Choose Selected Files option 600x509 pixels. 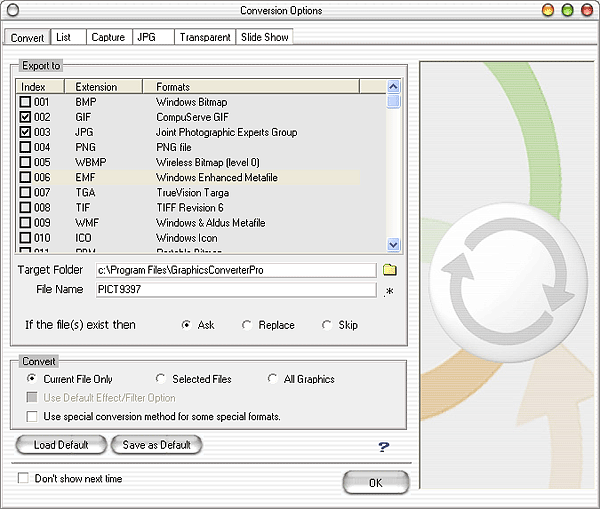click(x=161, y=378)
